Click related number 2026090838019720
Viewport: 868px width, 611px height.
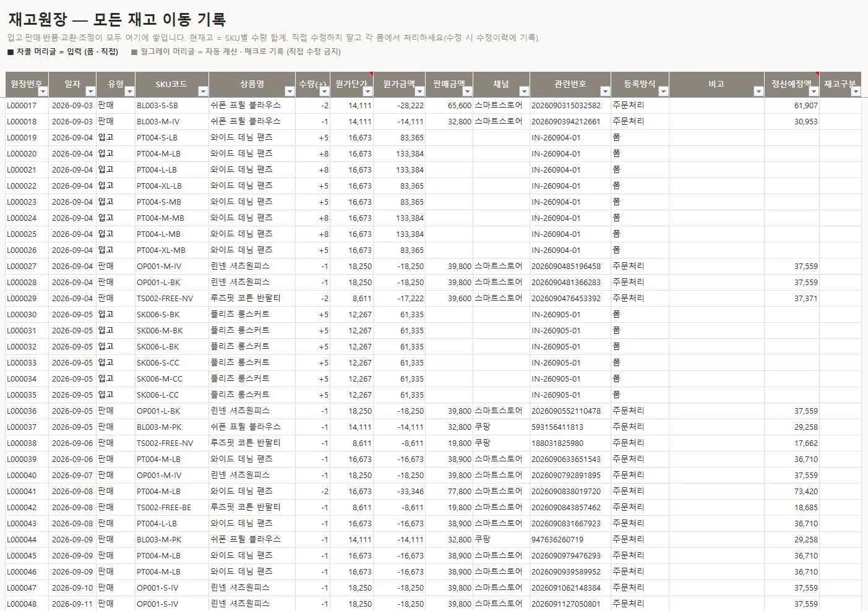pyautogui.click(x=570, y=492)
